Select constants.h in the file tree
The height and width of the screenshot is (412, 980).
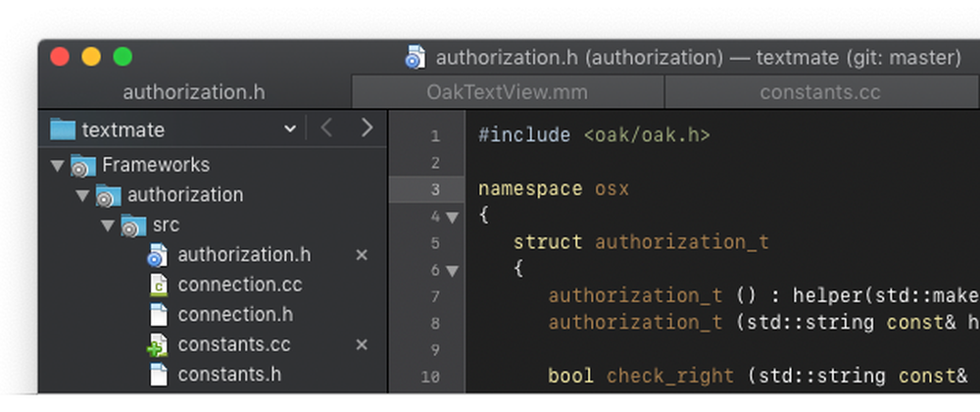229,375
